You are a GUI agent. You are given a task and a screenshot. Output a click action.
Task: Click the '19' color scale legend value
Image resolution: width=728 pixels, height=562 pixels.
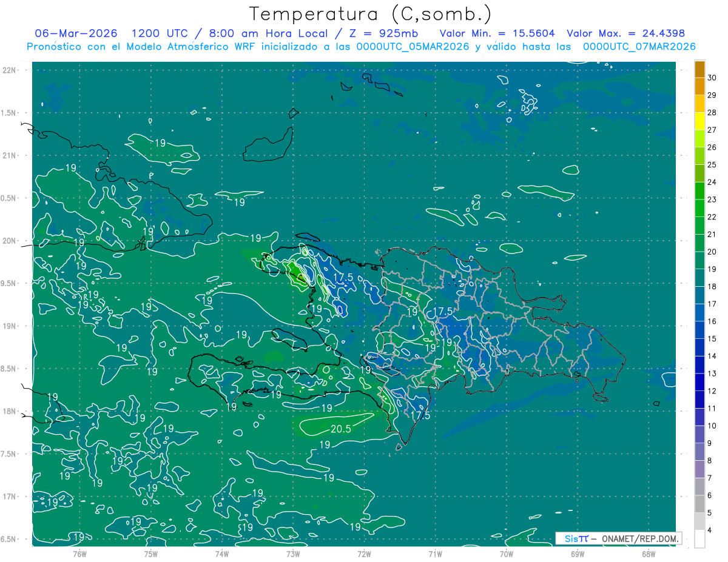pyautogui.click(x=712, y=269)
